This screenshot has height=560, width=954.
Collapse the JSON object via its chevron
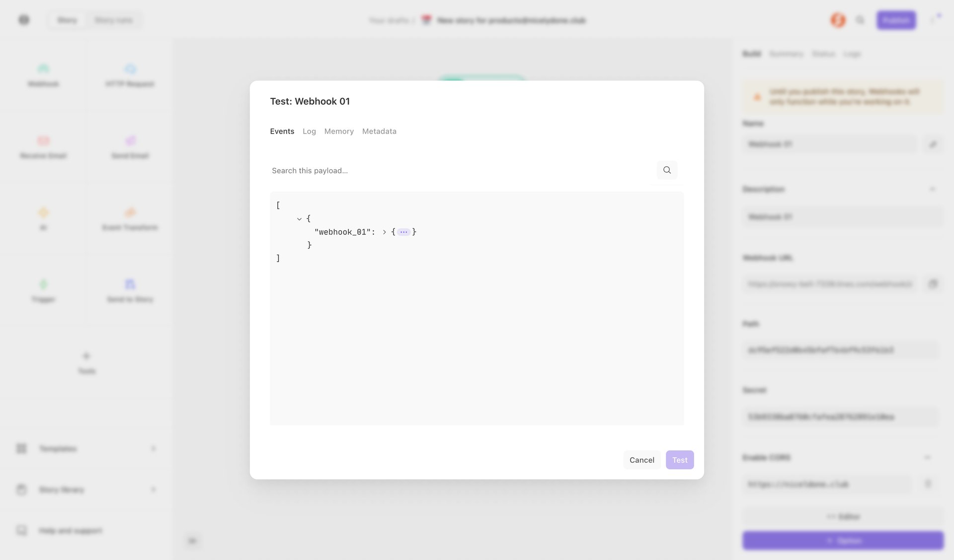[300, 218]
